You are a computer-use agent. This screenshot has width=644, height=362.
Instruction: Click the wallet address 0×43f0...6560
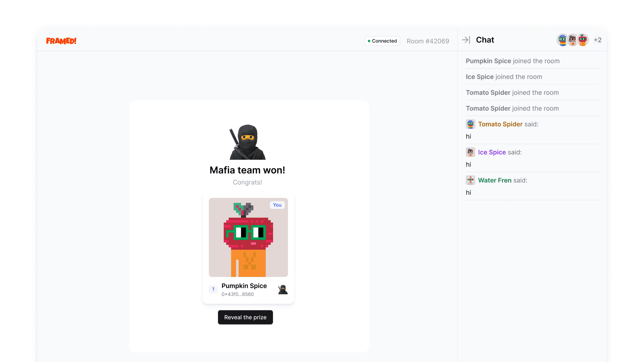click(x=237, y=294)
